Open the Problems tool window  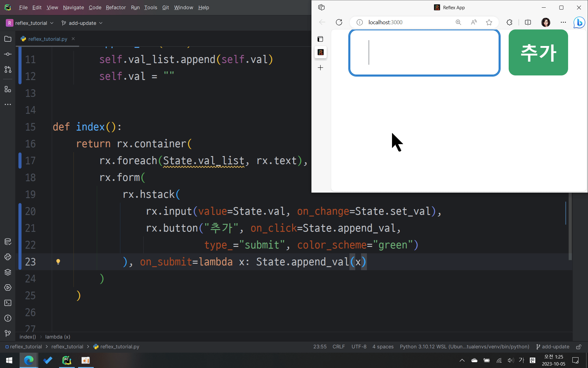[8, 318]
